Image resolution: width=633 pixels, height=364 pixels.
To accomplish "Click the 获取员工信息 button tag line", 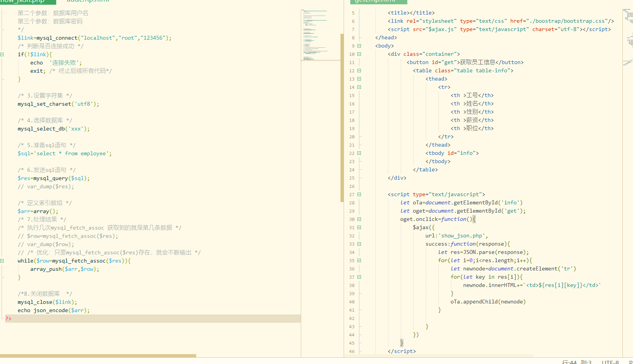I will [465, 63].
